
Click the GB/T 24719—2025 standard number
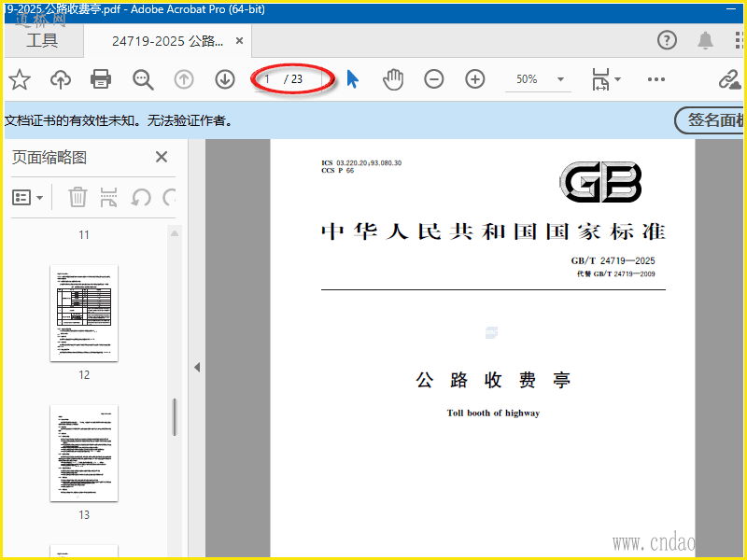coord(613,260)
